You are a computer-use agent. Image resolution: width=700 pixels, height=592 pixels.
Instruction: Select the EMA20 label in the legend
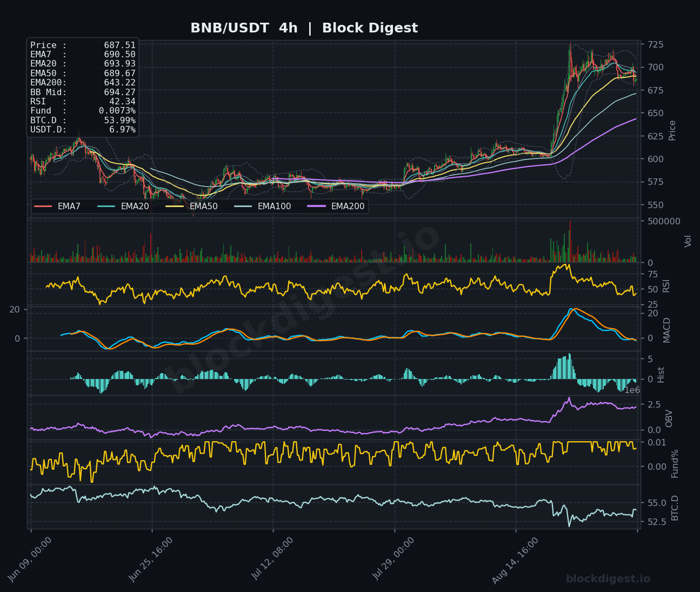click(135, 206)
